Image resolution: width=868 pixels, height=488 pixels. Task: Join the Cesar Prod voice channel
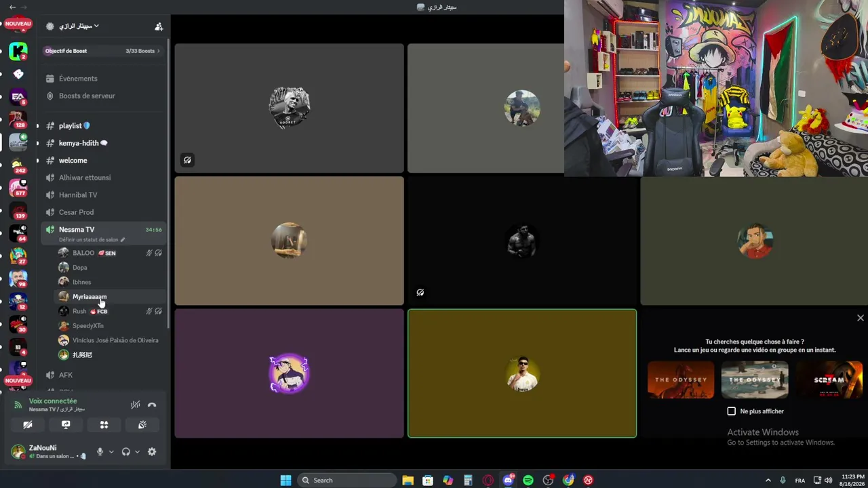coord(104,212)
